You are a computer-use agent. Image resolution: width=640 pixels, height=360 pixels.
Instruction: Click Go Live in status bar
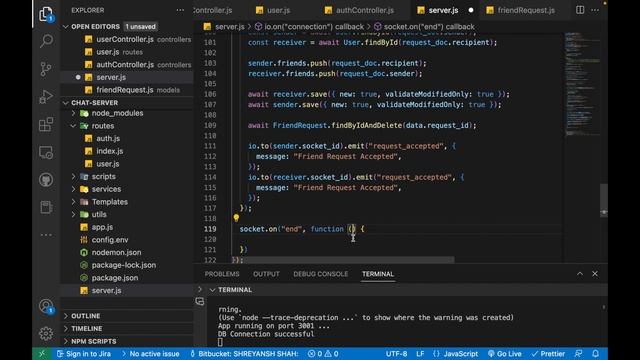[504, 354]
